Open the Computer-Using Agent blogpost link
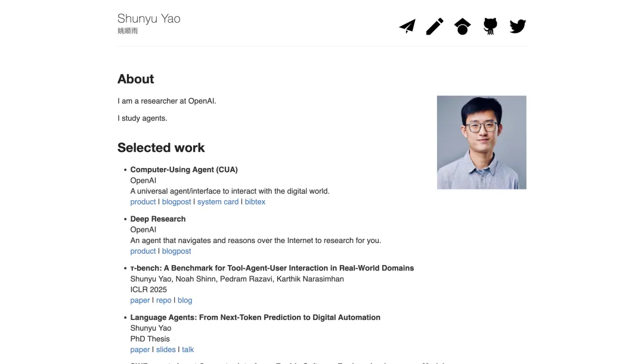The width and height of the screenshot is (644, 364). (177, 202)
